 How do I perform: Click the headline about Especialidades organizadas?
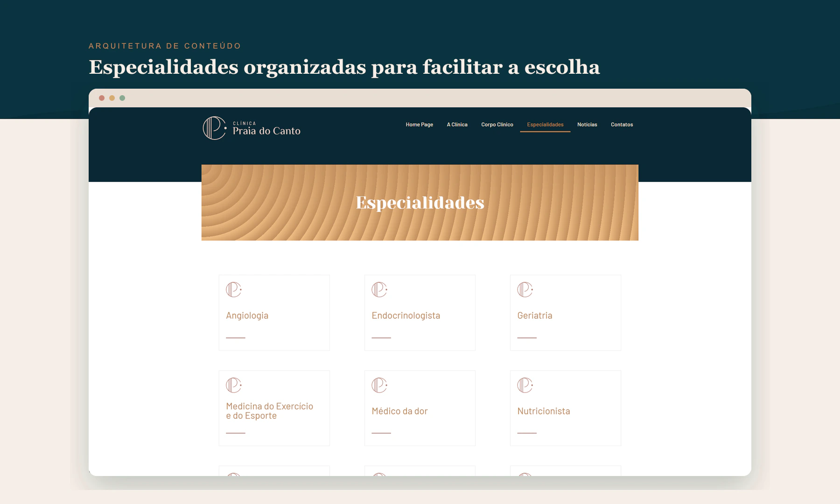tap(344, 67)
